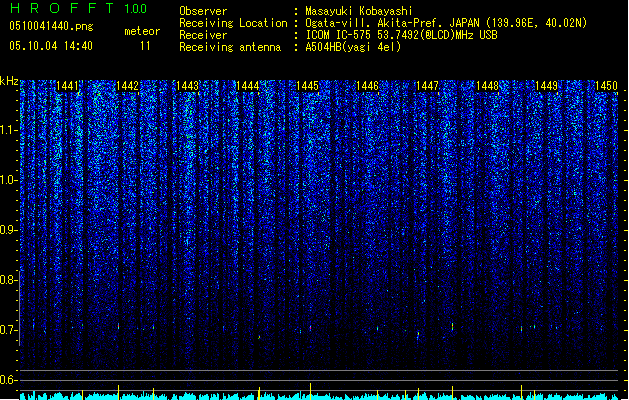Screen dimensions: 629x400
Task: Click the kHz axis unit label
Action: (9, 81)
